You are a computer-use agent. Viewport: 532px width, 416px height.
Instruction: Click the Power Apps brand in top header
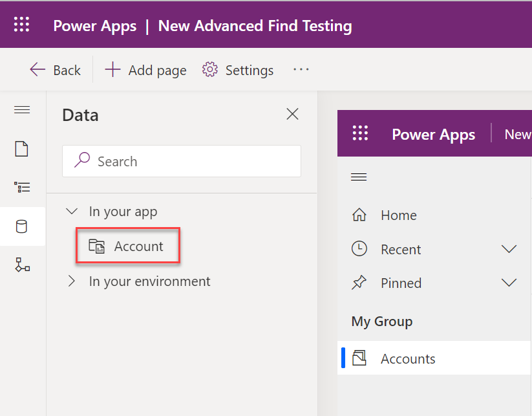(95, 26)
